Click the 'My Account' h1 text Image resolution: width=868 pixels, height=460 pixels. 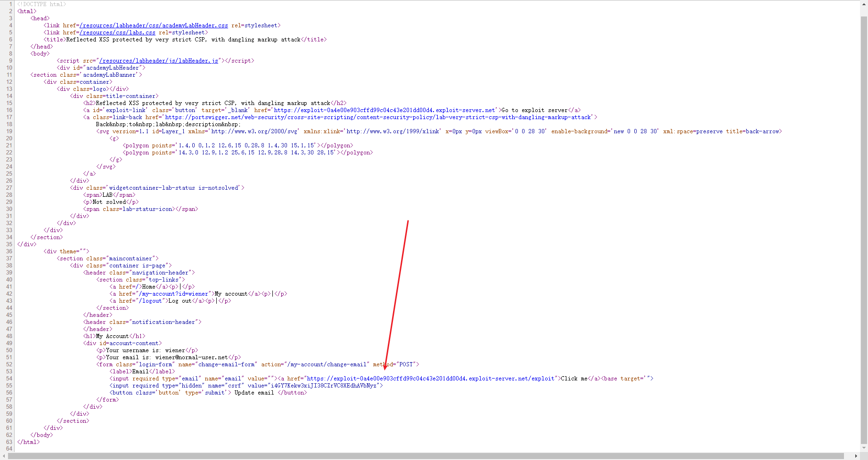tap(112, 336)
